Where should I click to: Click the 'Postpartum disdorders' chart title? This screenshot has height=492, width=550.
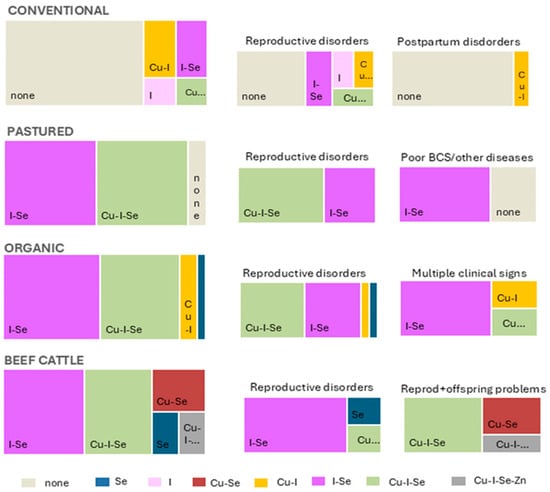pyautogui.click(x=458, y=42)
